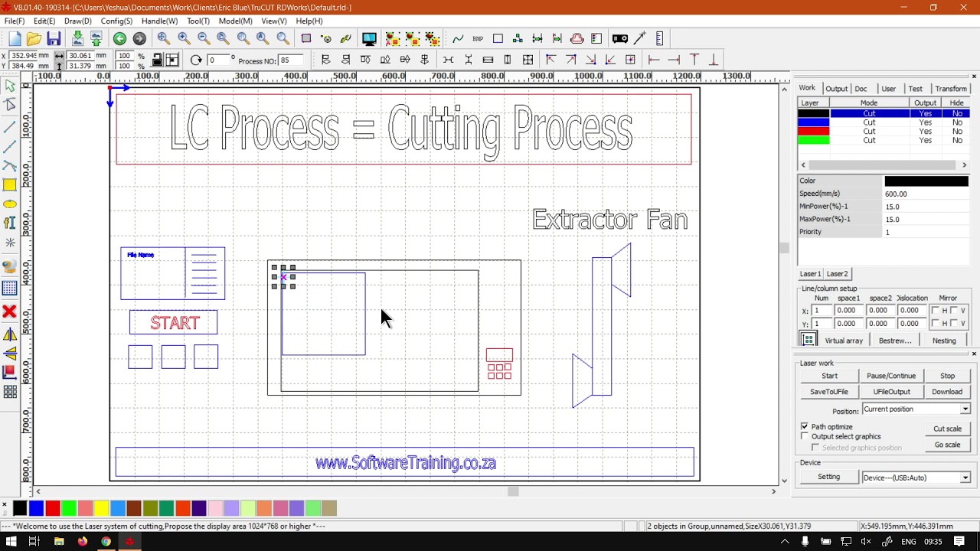Select the Line drawing tool in left toolbar
Screen dimensions: 980x551
pyautogui.click(x=9, y=126)
